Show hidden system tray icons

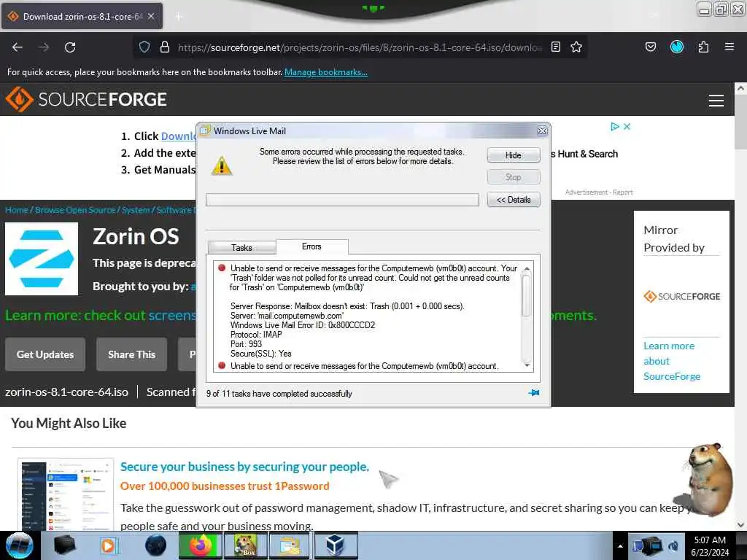pyautogui.click(x=620, y=546)
